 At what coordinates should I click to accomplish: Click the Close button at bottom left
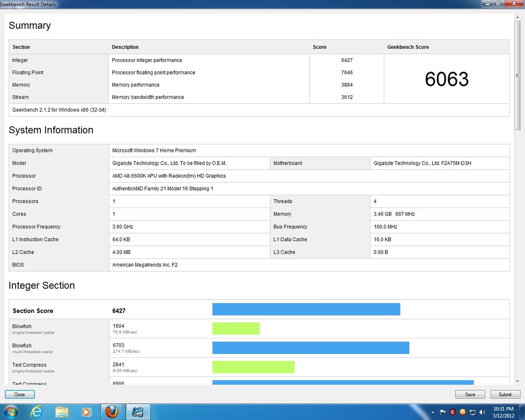pyautogui.click(x=19, y=395)
